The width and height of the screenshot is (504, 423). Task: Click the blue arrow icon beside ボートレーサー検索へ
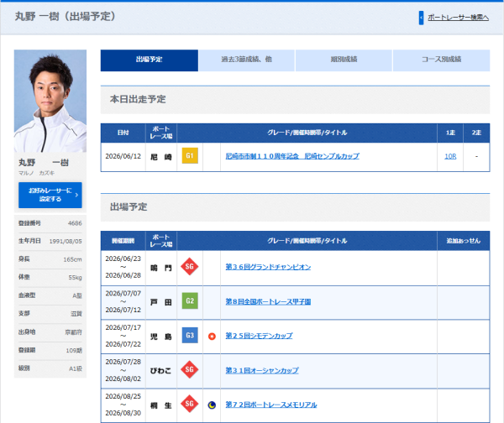coord(421,18)
